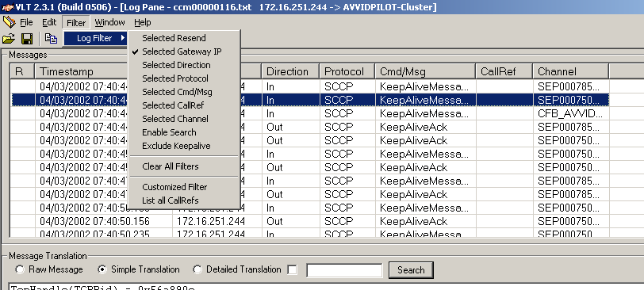Open the File menu
Viewport: 644px width, 290px height.
(26, 22)
